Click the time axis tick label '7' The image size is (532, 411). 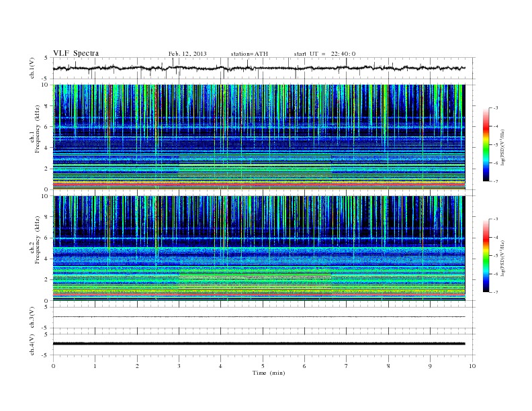coord(347,366)
